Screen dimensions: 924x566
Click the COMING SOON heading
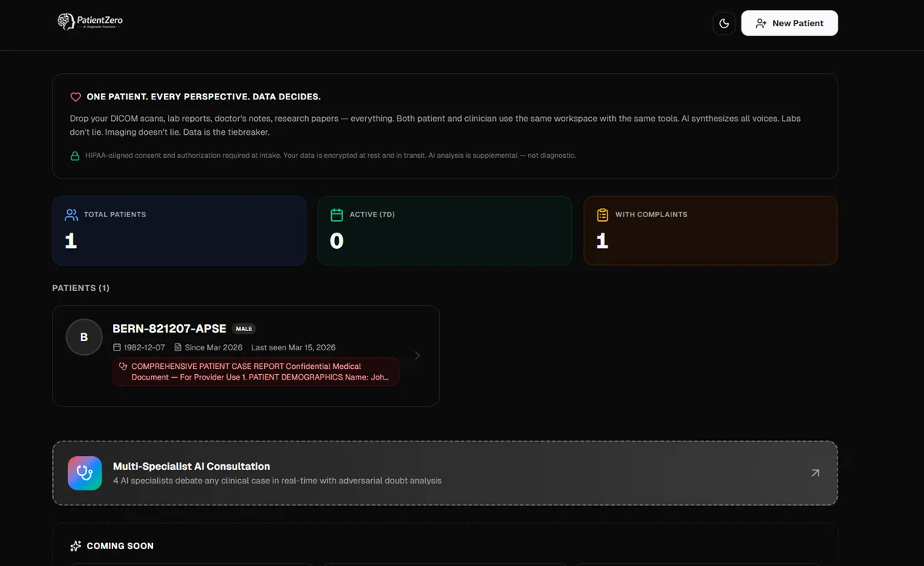pyautogui.click(x=120, y=546)
